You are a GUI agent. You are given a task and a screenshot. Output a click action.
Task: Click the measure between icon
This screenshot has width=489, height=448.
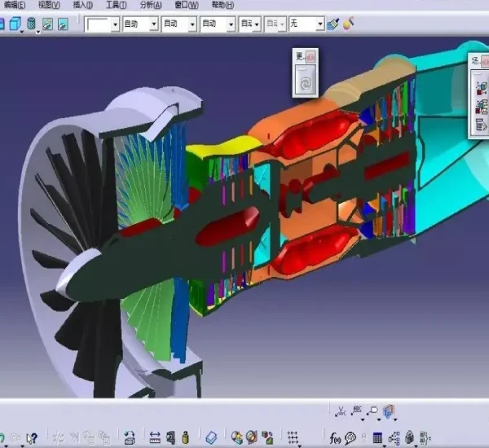(x=155, y=438)
